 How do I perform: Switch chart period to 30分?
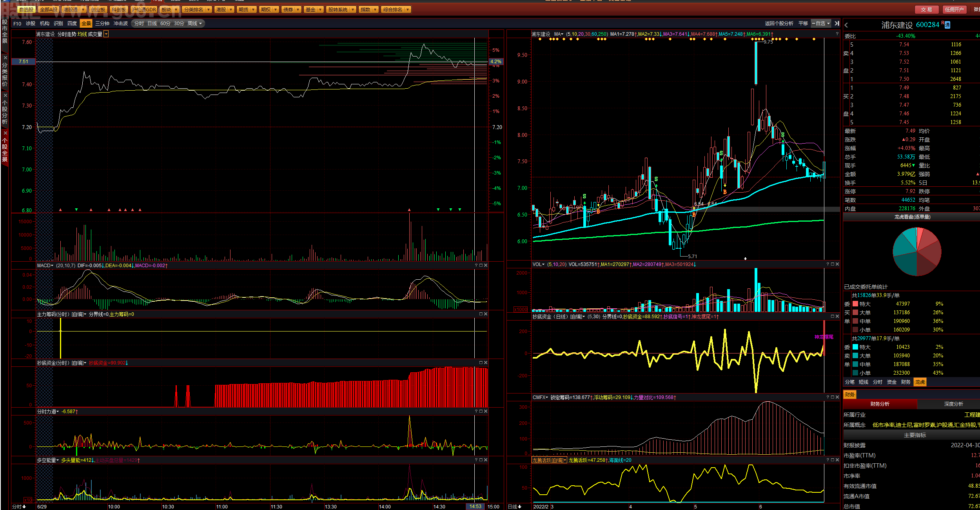pyautogui.click(x=179, y=24)
